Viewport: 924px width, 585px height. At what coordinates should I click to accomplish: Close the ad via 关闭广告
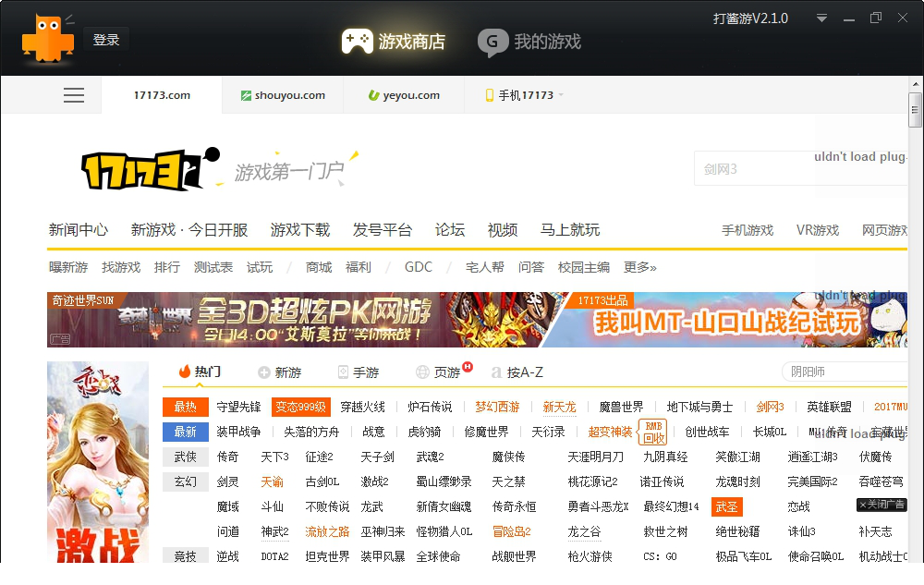(881, 505)
